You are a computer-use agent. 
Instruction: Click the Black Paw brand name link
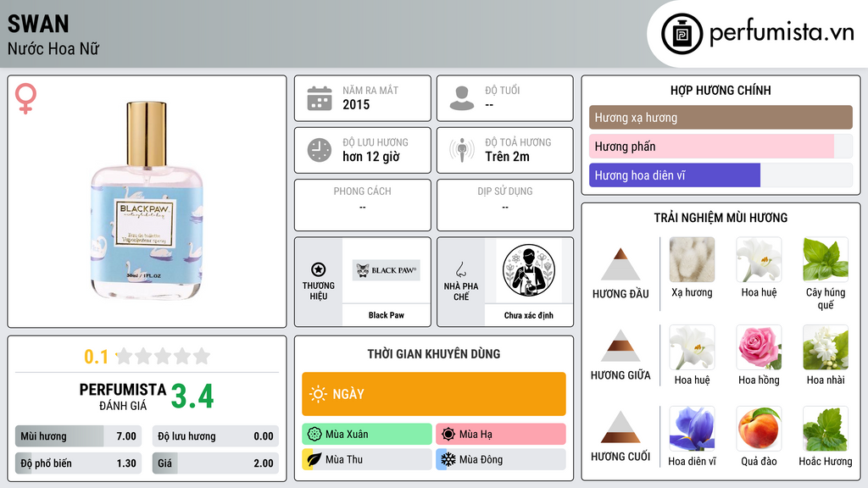(387, 315)
